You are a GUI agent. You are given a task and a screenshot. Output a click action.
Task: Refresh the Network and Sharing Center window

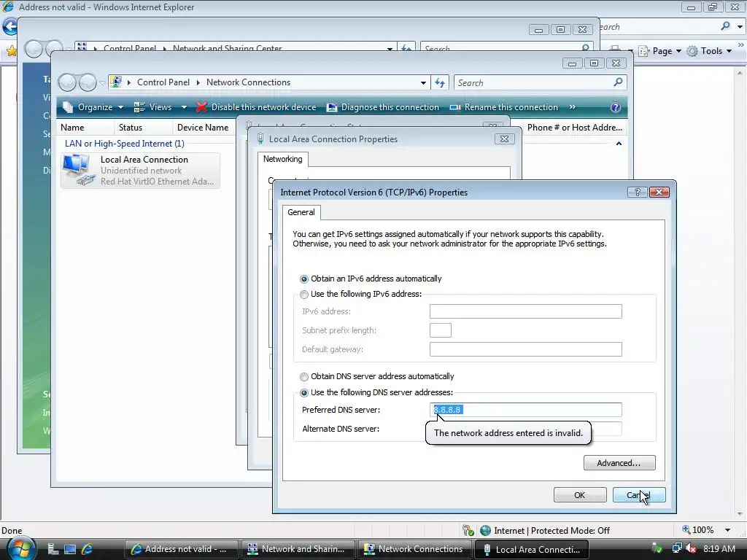pos(406,49)
